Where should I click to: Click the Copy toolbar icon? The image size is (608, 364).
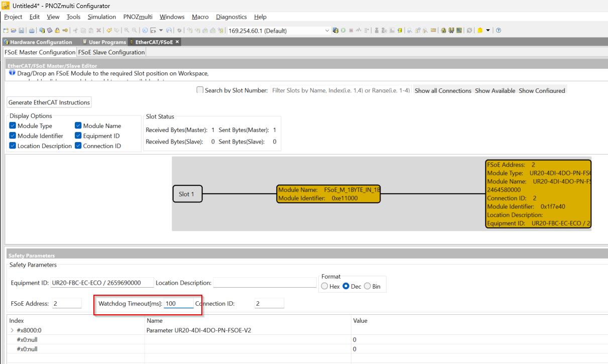(x=83, y=31)
